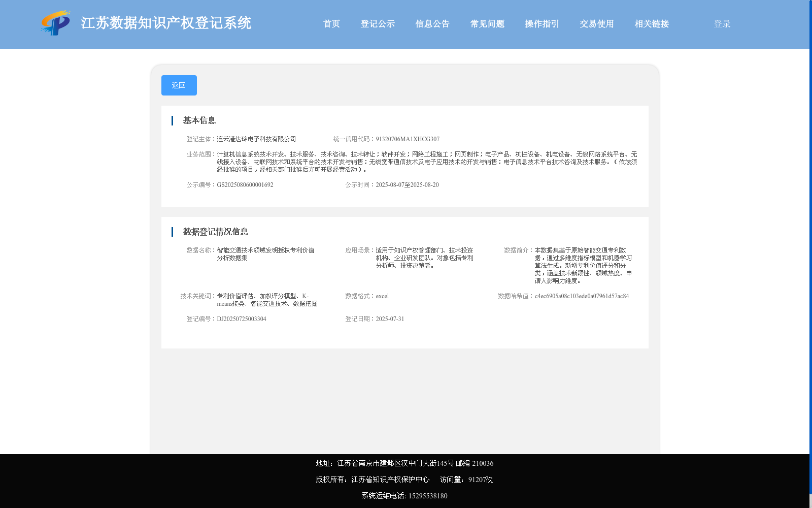Open the 信息公告 menu item
This screenshot has width=812, height=508.
point(432,23)
